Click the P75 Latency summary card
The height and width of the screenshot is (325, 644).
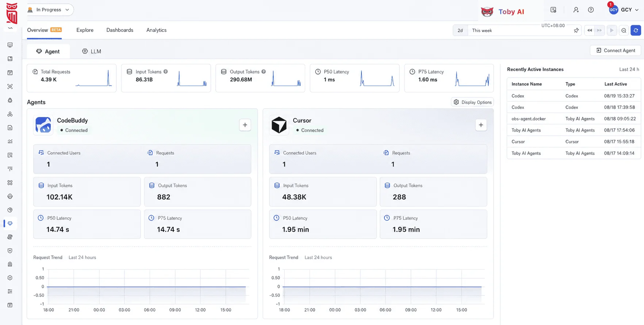[449, 78]
